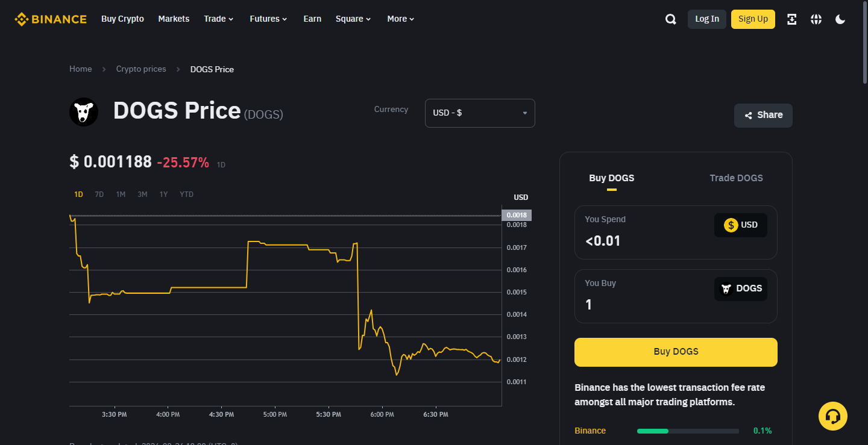Screen dimensions: 868x445
Task: Click the Share button
Action: (763, 116)
